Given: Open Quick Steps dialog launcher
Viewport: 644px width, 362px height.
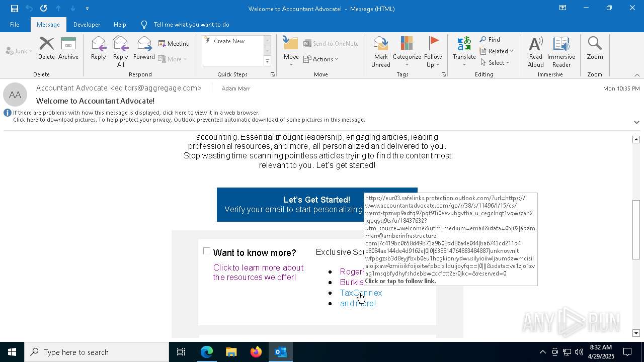Looking at the screenshot, I should (273, 74).
